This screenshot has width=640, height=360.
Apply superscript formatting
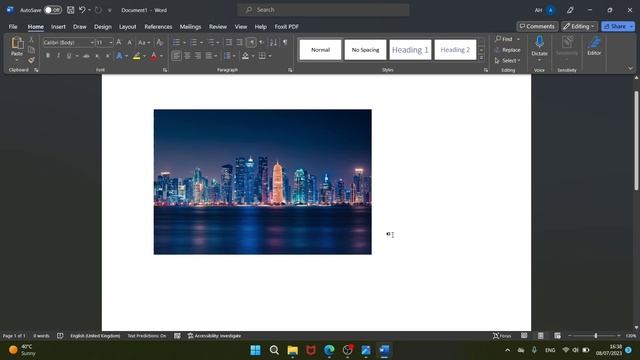107,56
